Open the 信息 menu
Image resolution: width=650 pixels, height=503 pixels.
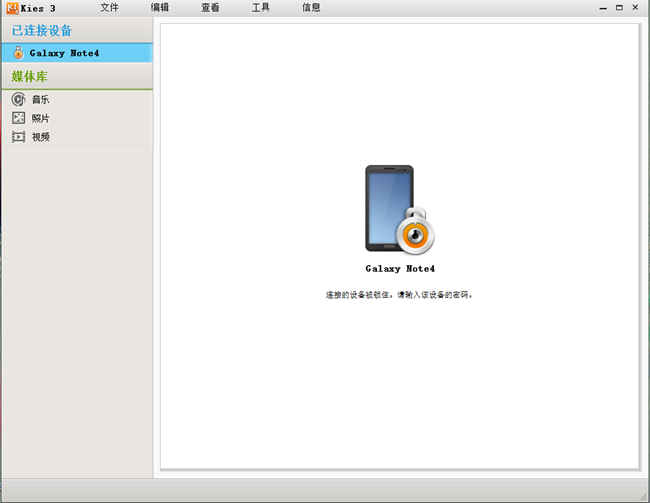coord(311,8)
